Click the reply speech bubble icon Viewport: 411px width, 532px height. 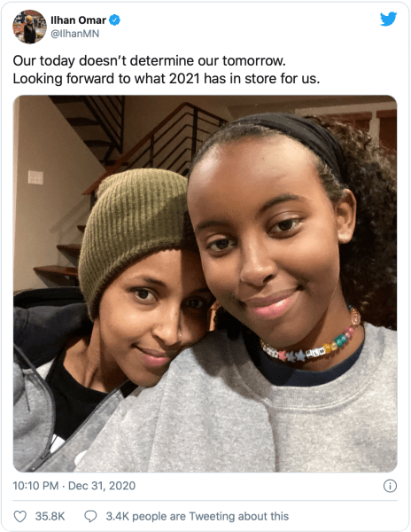click(90, 516)
